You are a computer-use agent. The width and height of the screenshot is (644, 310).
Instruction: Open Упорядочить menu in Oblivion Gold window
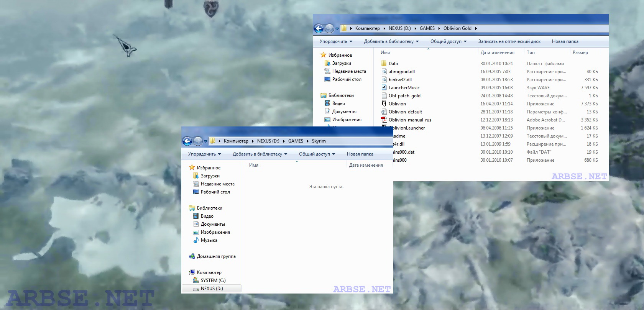(336, 41)
